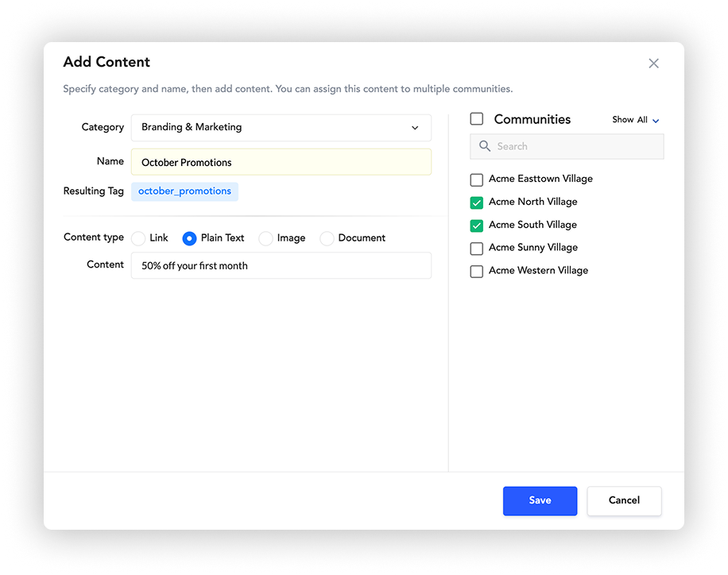Cancel adding content

[624, 501]
